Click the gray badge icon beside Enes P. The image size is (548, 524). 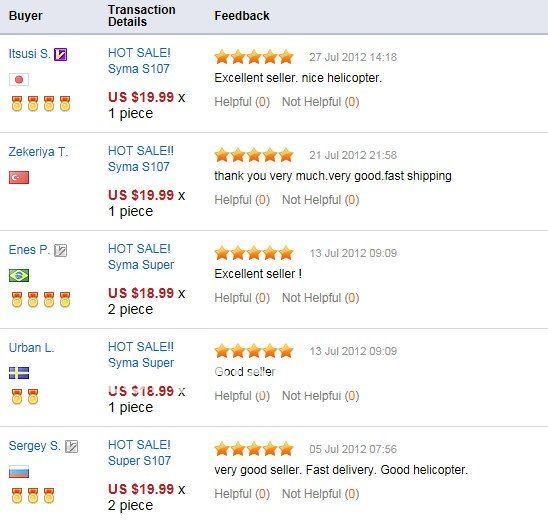(60, 250)
